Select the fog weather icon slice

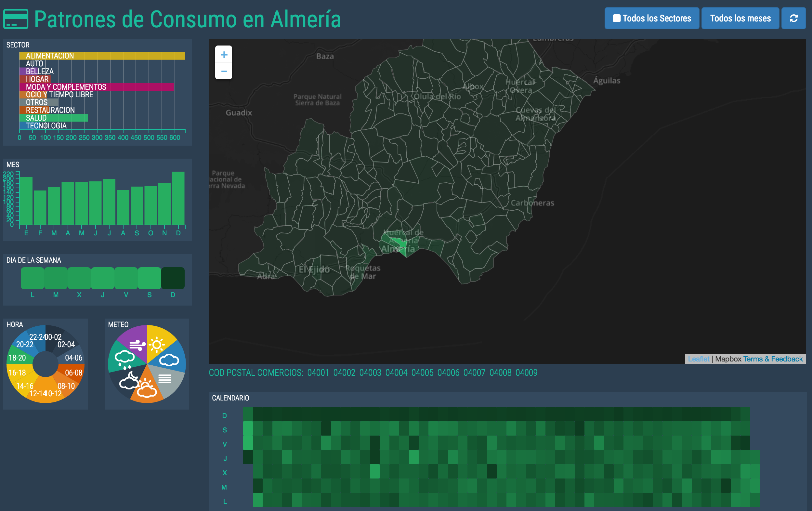tap(165, 379)
